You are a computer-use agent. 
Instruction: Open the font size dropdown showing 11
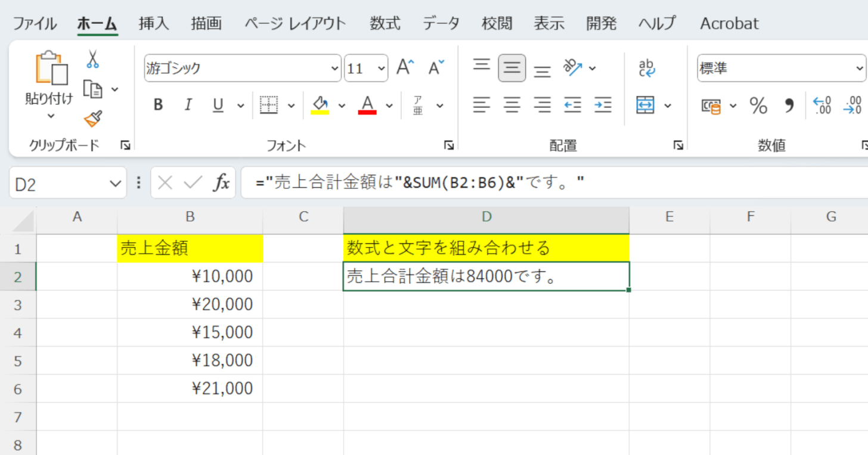click(x=382, y=69)
